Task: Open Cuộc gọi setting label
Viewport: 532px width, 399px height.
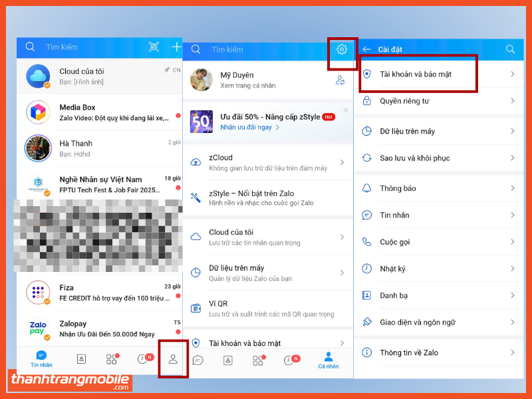Action: (394, 242)
